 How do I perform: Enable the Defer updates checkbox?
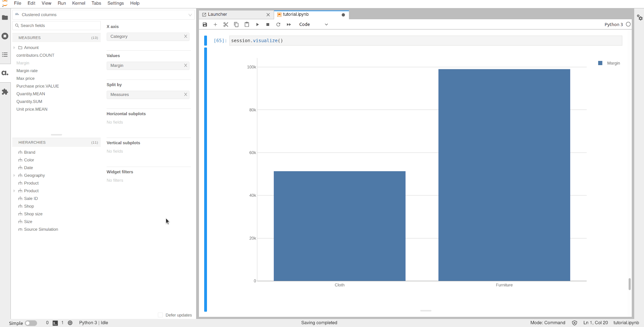coord(160,315)
